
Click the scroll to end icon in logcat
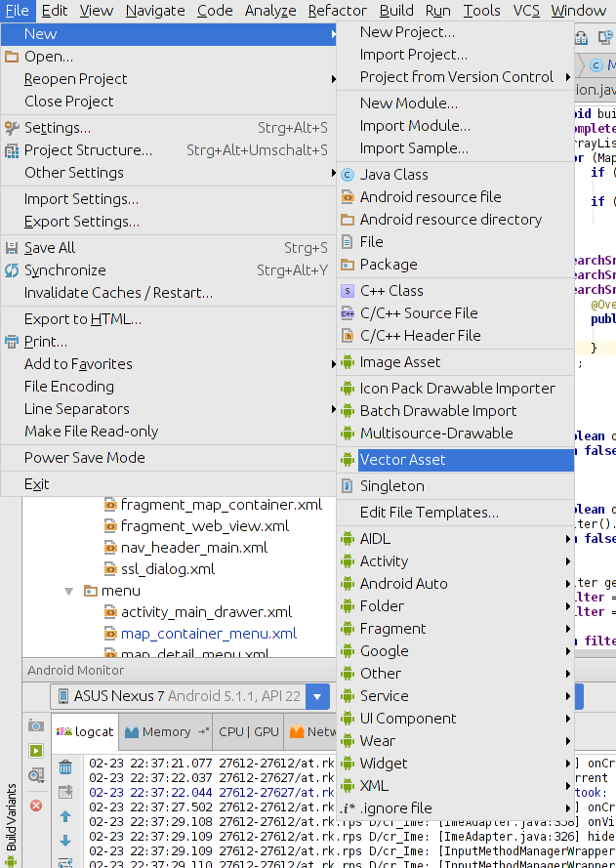(x=65, y=792)
